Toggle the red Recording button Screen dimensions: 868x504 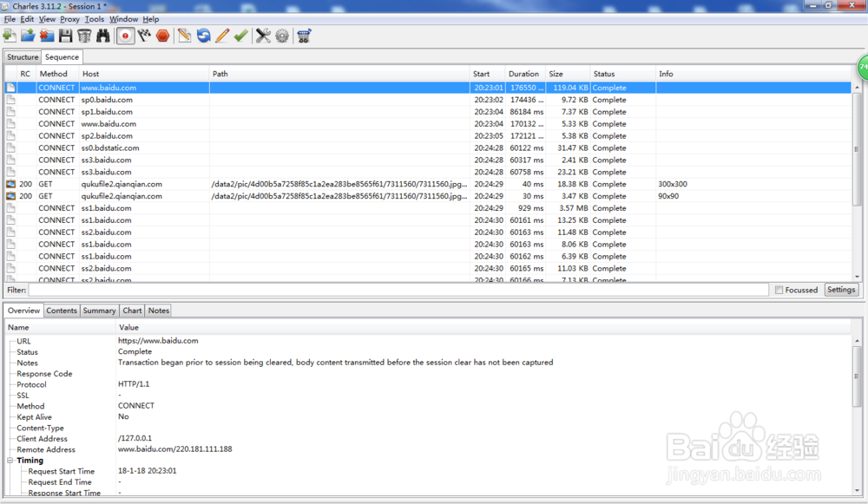(x=125, y=36)
